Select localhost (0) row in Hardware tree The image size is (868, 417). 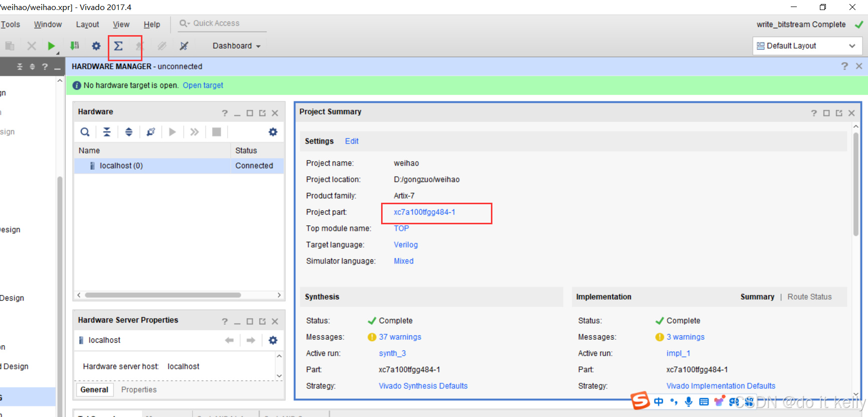179,166
